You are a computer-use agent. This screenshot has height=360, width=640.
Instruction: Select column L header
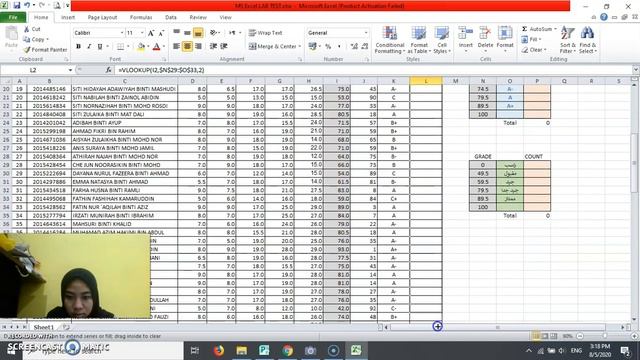pyautogui.click(x=426, y=81)
